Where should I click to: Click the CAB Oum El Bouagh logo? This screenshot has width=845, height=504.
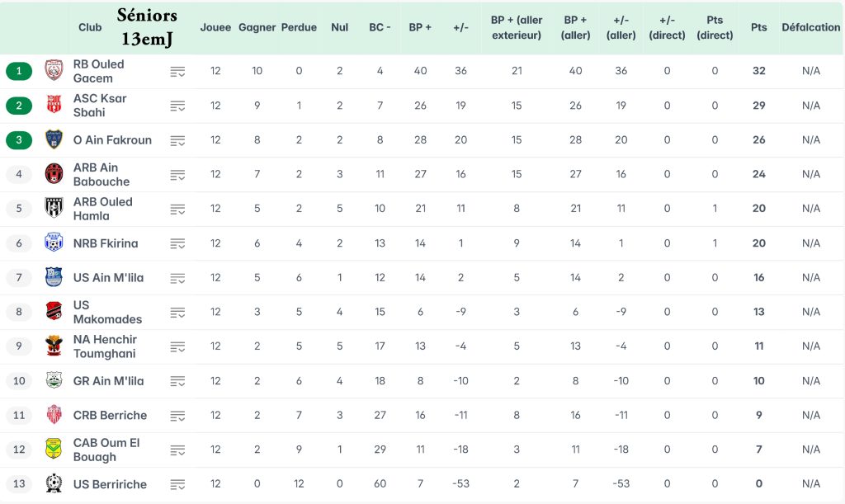coord(54,450)
